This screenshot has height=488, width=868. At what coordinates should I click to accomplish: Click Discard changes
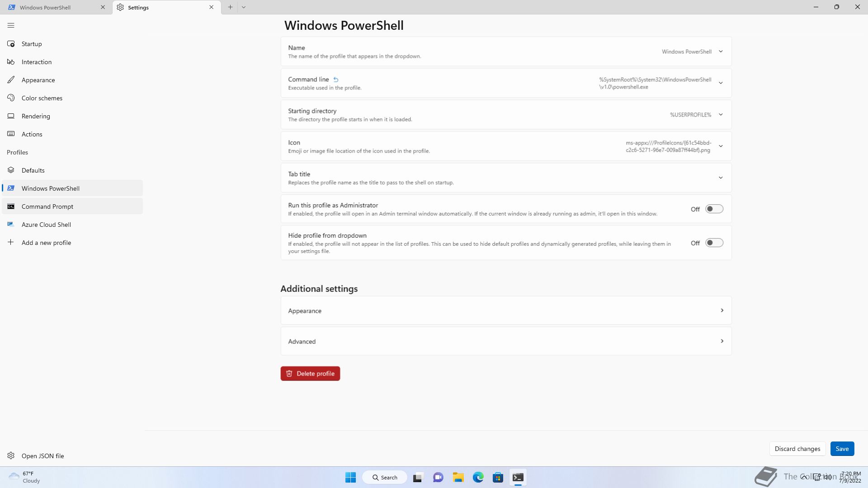pos(797,449)
